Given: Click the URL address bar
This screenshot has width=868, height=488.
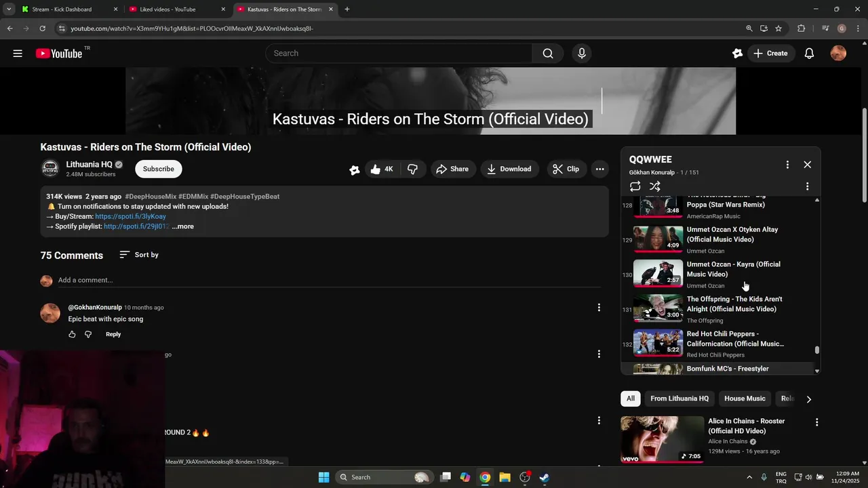Looking at the screenshot, I should pos(400,28).
